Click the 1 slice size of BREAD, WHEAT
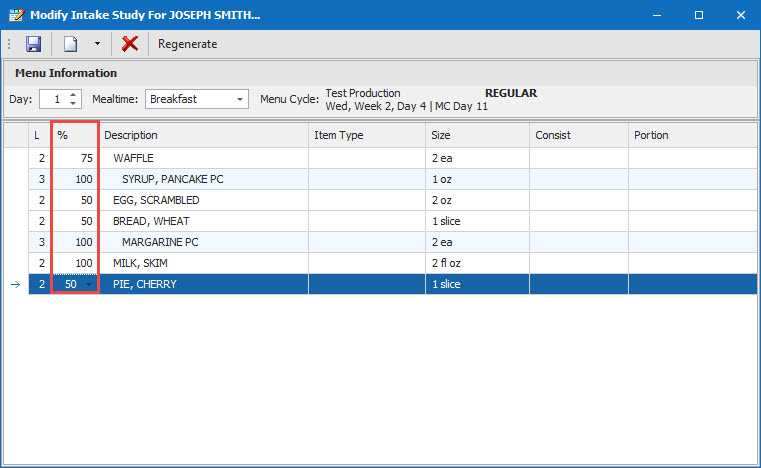 [x=478, y=221]
